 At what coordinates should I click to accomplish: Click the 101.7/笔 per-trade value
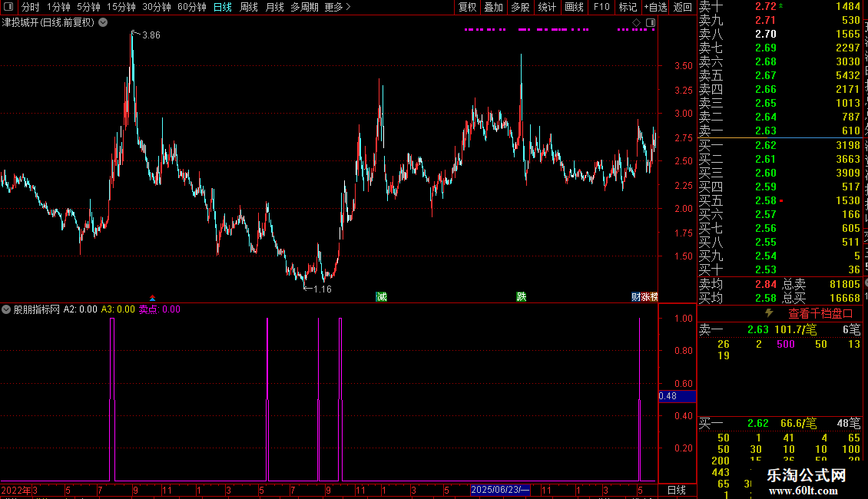tap(796, 329)
